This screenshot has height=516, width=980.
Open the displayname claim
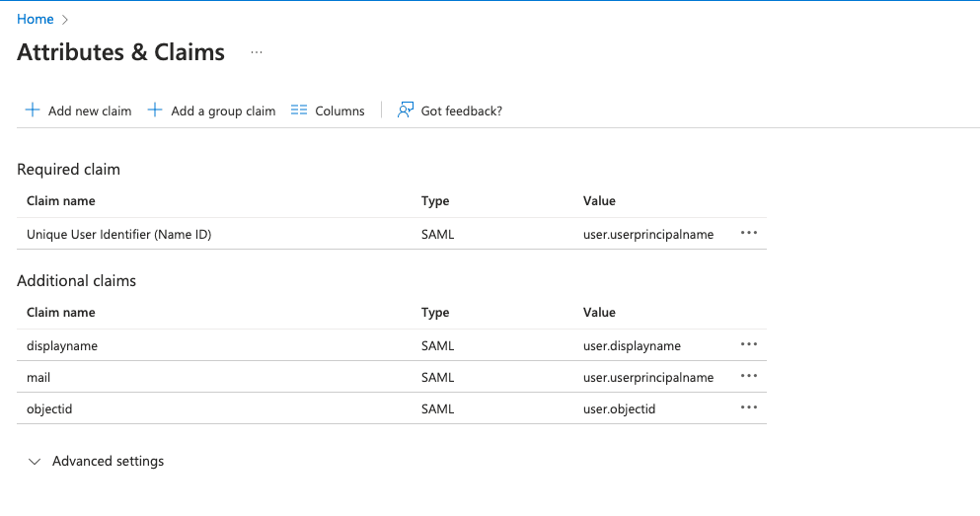point(62,345)
